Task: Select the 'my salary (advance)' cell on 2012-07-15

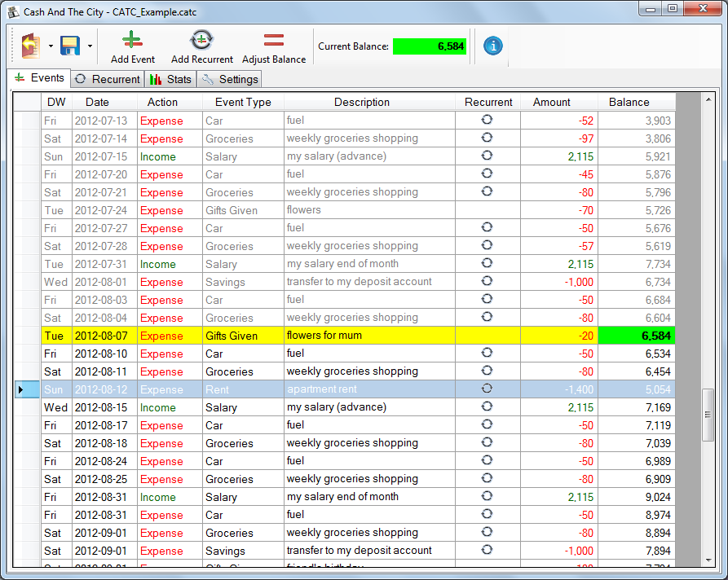Action: (x=369, y=156)
